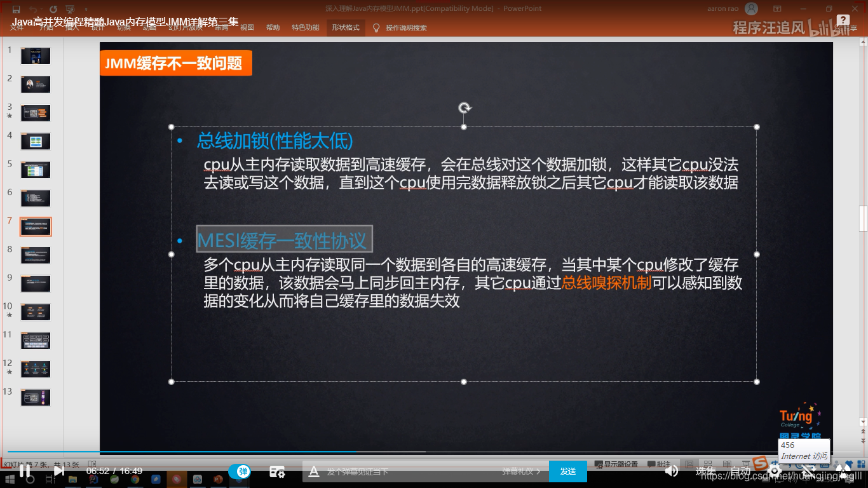Select slide 9 thumbnail
The width and height of the screenshot is (868, 488).
36,283
